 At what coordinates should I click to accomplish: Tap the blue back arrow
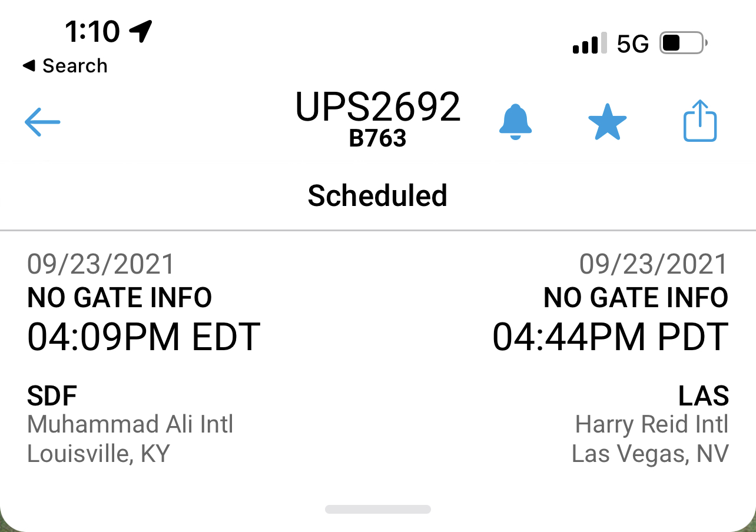(x=42, y=122)
